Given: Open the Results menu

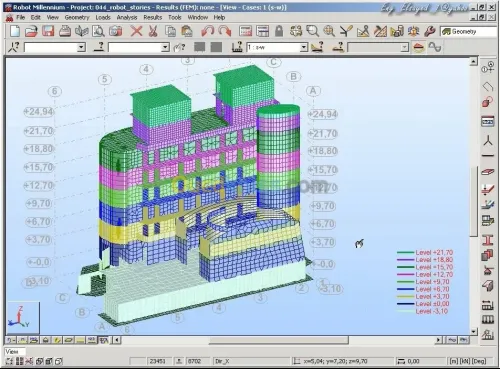Looking at the screenshot, I should point(153,17).
